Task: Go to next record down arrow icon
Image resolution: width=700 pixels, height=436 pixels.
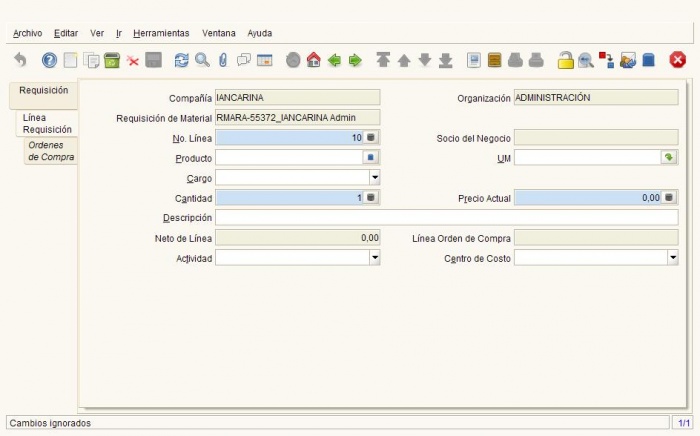Action: pyautogui.click(x=425, y=59)
